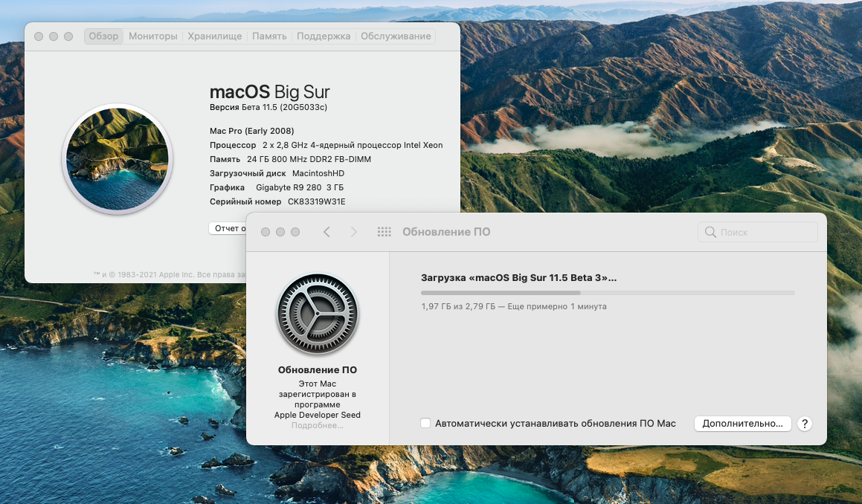Click the Mac Pro (Early 2008) model text
Image resolution: width=862 pixels, height=504 pixels.
click(252, 131)
